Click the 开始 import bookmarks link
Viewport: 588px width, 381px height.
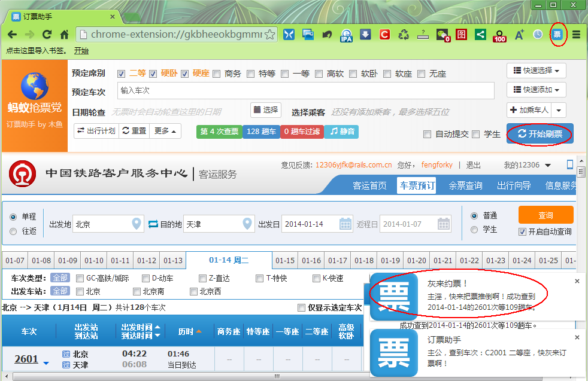pos(81,51)
